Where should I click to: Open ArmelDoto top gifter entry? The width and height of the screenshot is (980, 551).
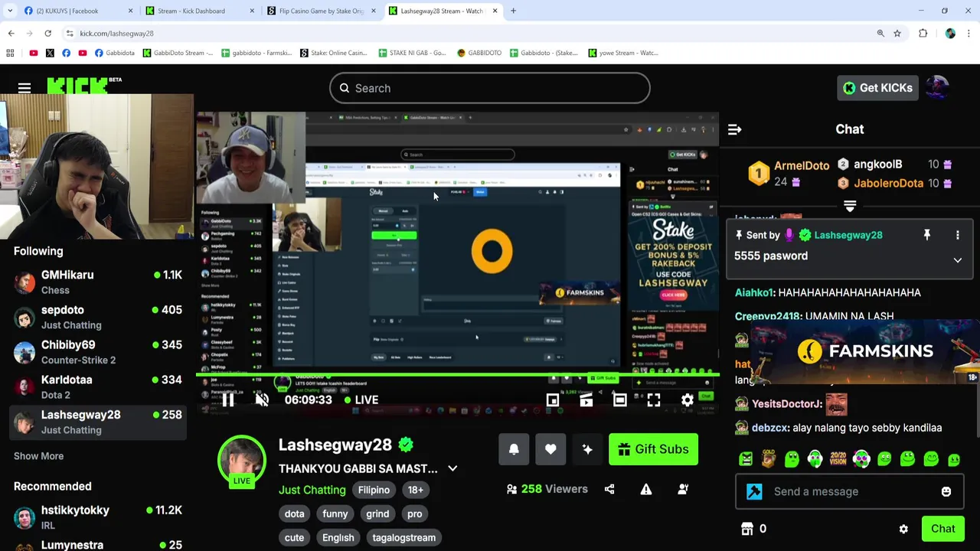[x=789, y=173]
